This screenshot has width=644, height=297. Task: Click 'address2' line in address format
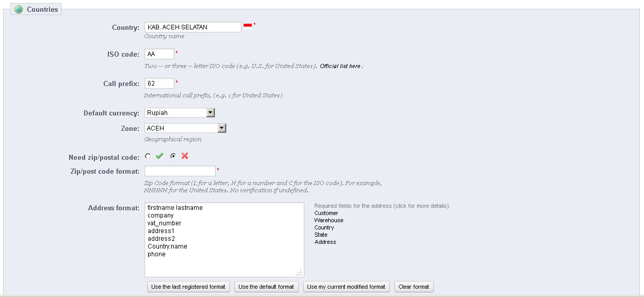pos(161,239)
